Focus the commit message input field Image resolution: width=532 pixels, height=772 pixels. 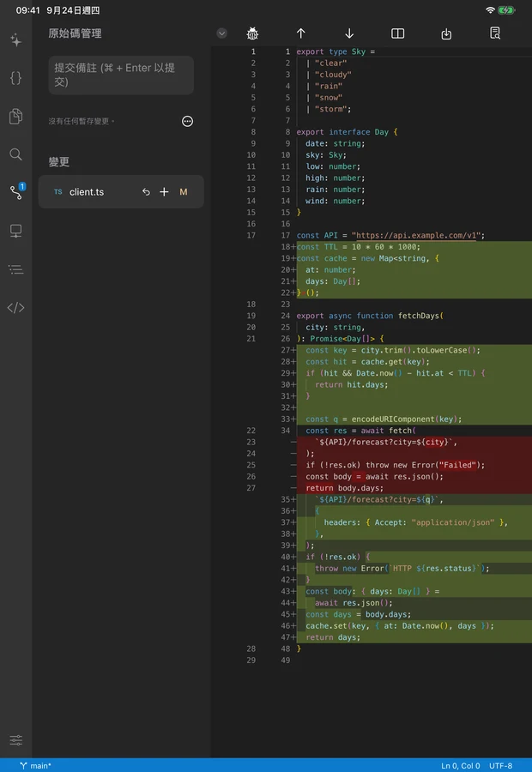[121, 75]
